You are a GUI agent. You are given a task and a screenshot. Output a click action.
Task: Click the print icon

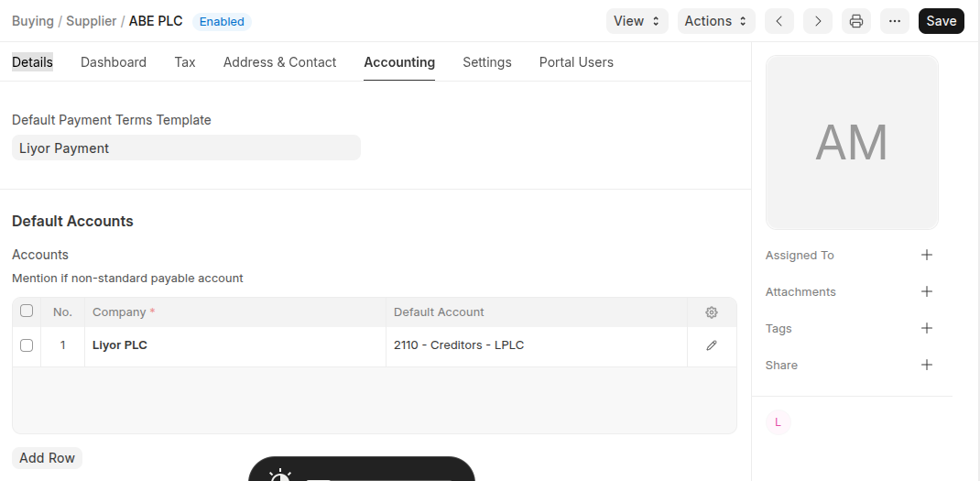coord(855,21)
